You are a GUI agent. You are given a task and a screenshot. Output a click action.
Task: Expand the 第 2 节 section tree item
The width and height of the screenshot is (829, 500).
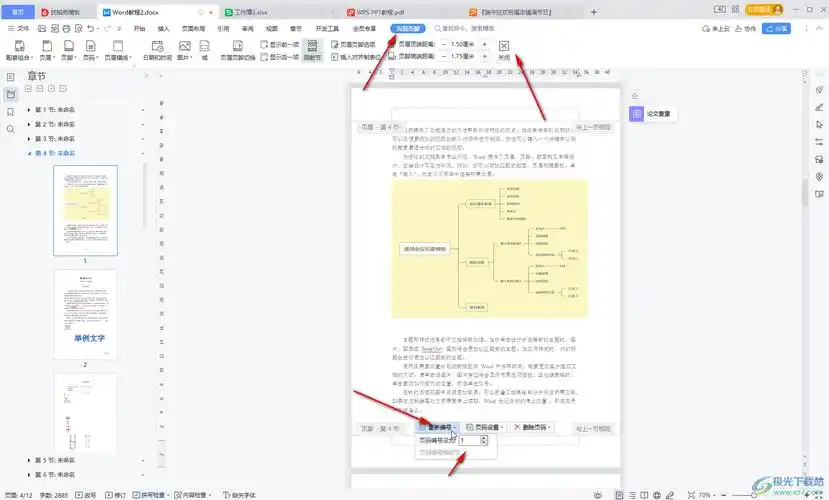pos(29,124)
